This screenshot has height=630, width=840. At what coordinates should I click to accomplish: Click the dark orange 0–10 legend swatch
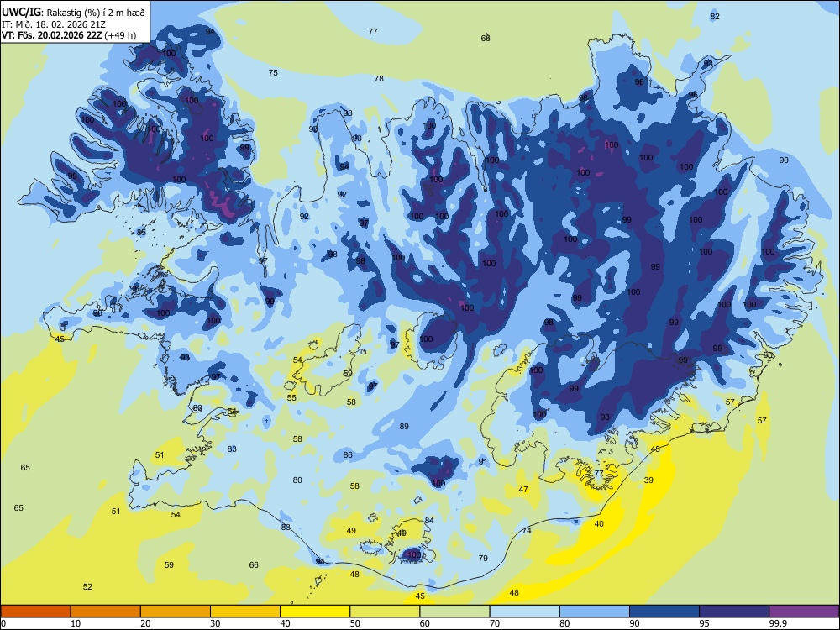click(x=36, y=612)
